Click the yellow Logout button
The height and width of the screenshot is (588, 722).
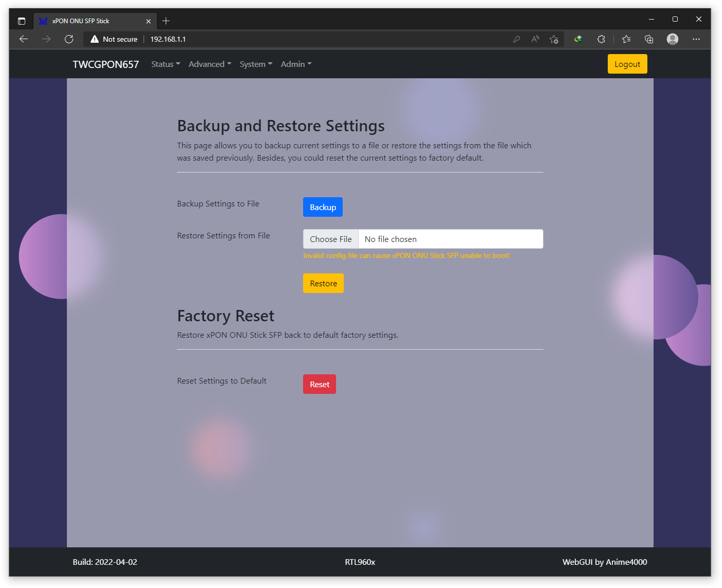click(x=627, y=64)
